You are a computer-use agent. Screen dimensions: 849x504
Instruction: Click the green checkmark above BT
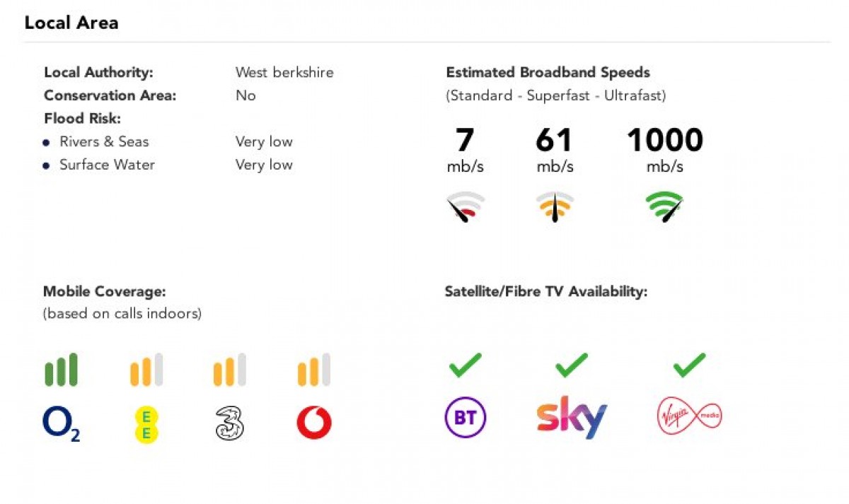(465, 365)
